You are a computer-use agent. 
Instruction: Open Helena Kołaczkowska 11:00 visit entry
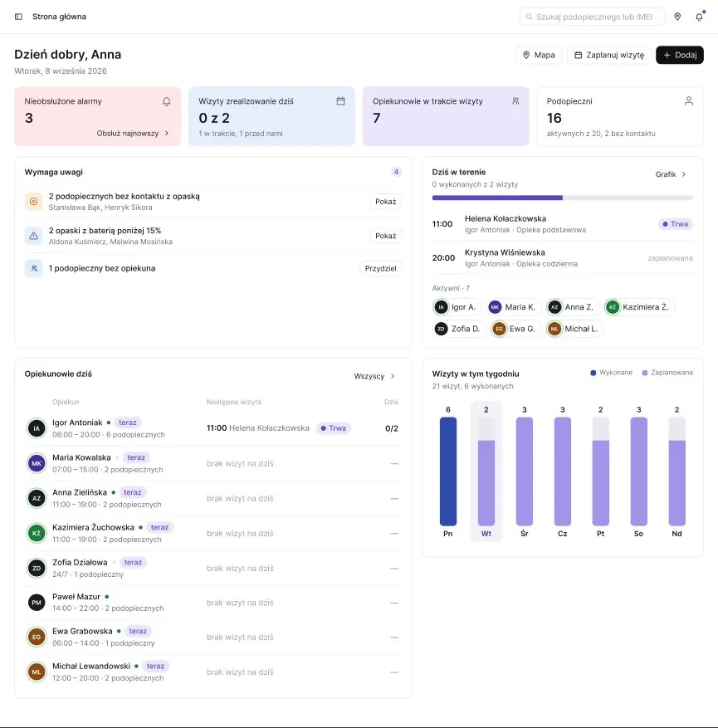click(x=563, y=224)
